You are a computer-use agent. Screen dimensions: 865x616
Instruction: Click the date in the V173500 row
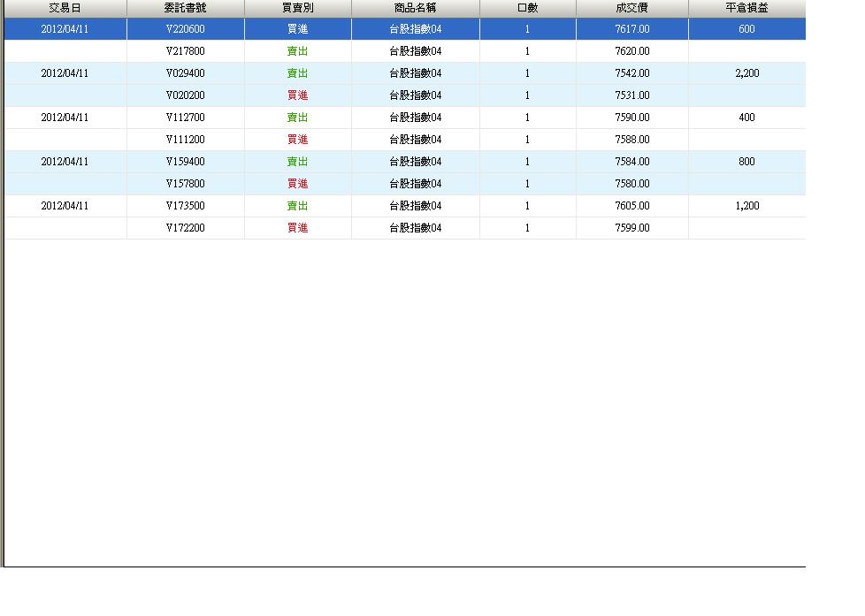tap(65, 206)
